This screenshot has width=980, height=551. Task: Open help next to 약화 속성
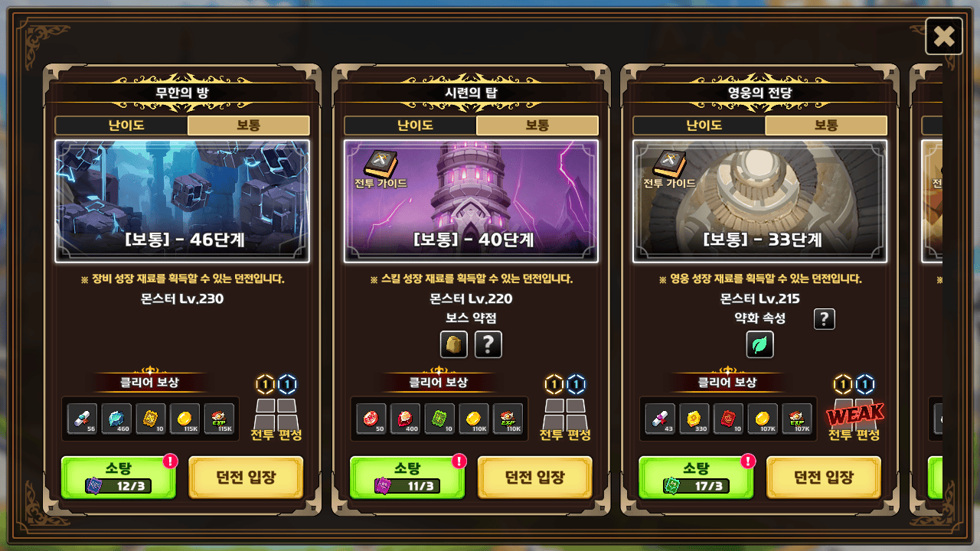(x=824, y=319)
